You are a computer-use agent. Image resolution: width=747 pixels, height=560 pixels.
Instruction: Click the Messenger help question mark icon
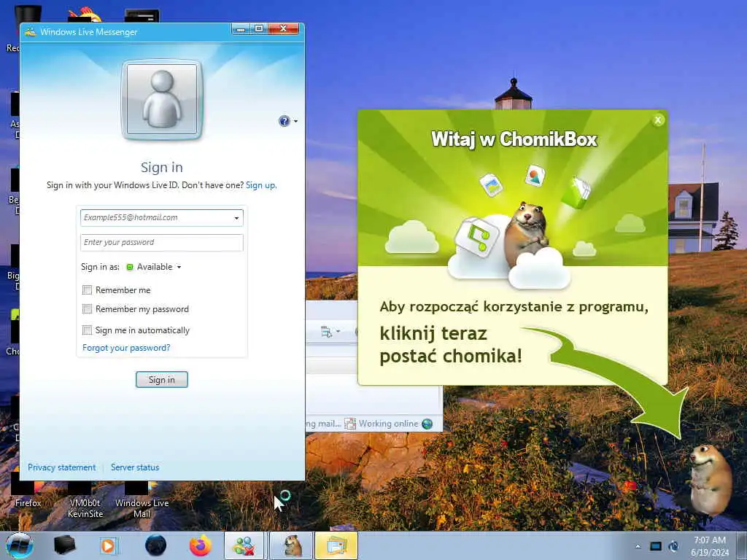pos(285,121)
